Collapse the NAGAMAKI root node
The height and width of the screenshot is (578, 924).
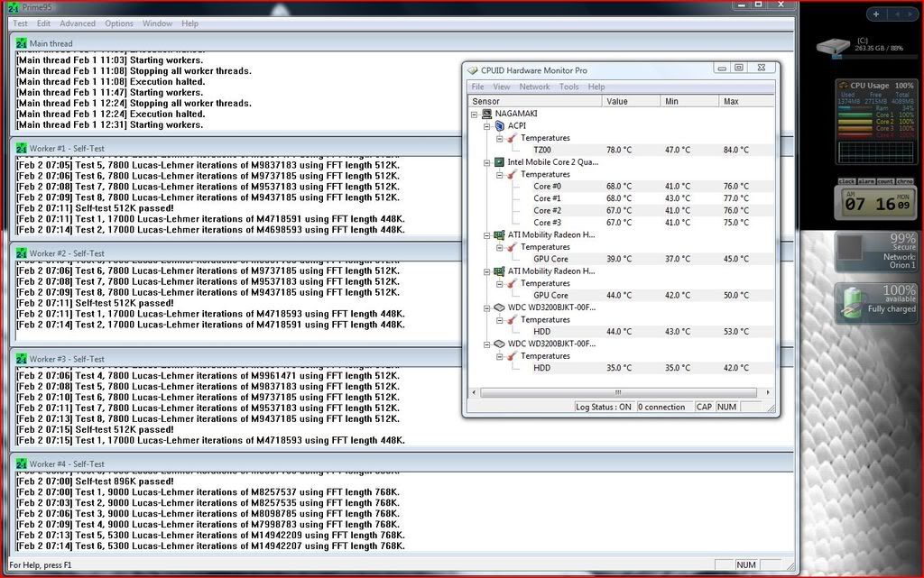(x=475, y=115)
